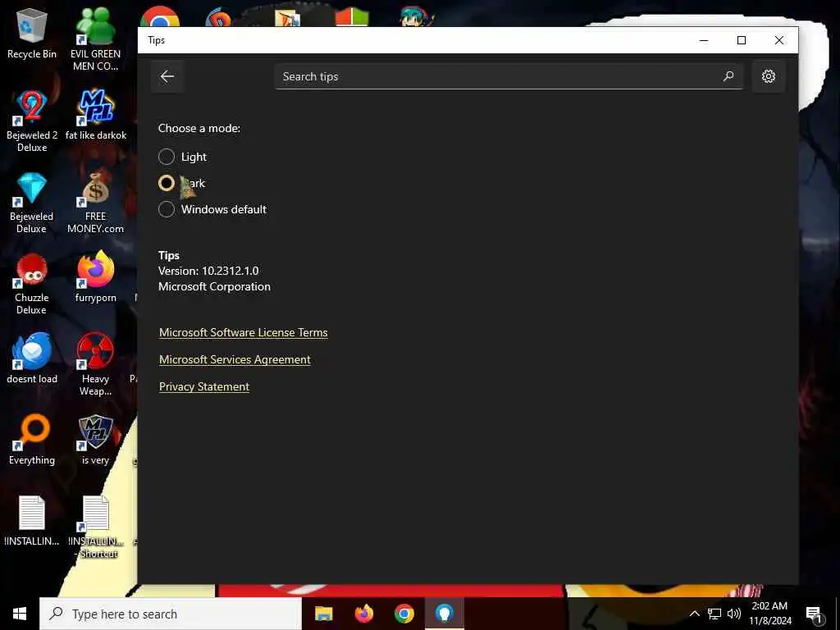840x630 pixels.
Task: Select the Dark mode radio button
Action: (x=167, y=183)
